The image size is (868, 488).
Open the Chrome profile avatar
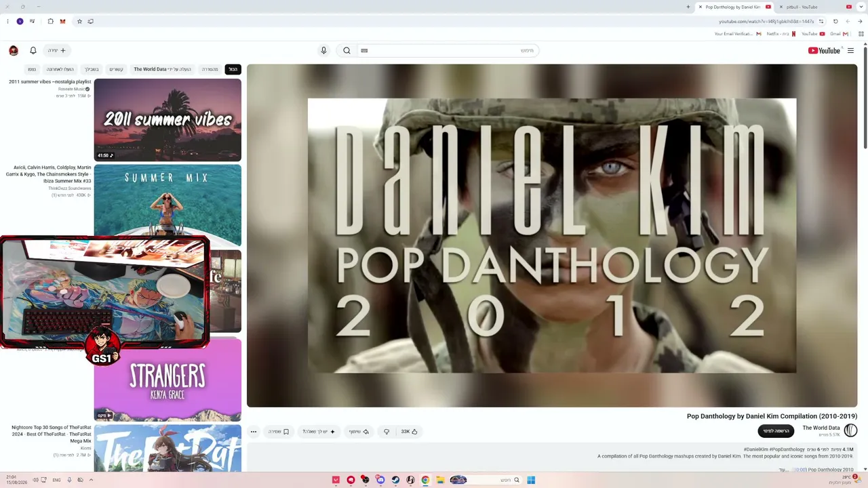pyautogui.click(x=20, y=21)
